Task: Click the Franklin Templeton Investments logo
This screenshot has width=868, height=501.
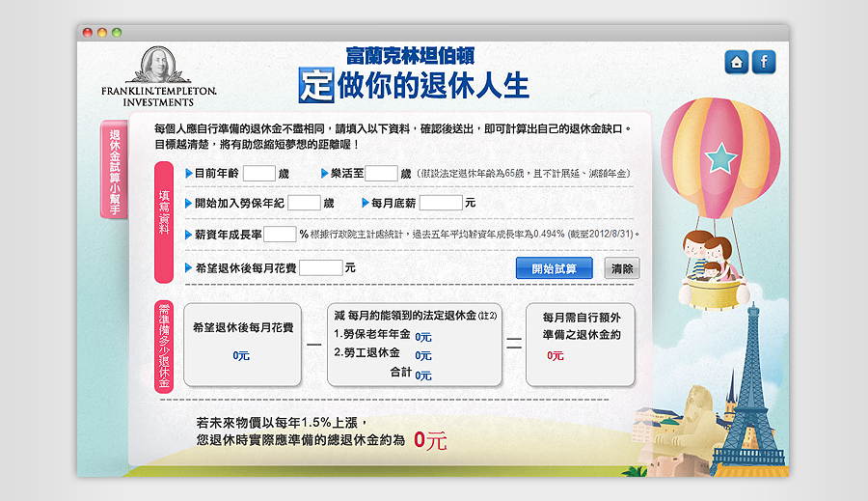Action: point(158,76)
